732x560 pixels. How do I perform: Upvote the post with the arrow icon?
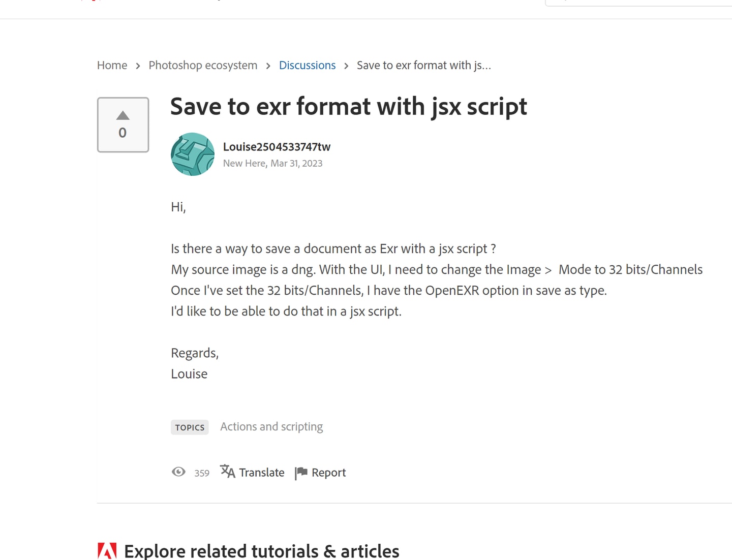pos(123,116)
